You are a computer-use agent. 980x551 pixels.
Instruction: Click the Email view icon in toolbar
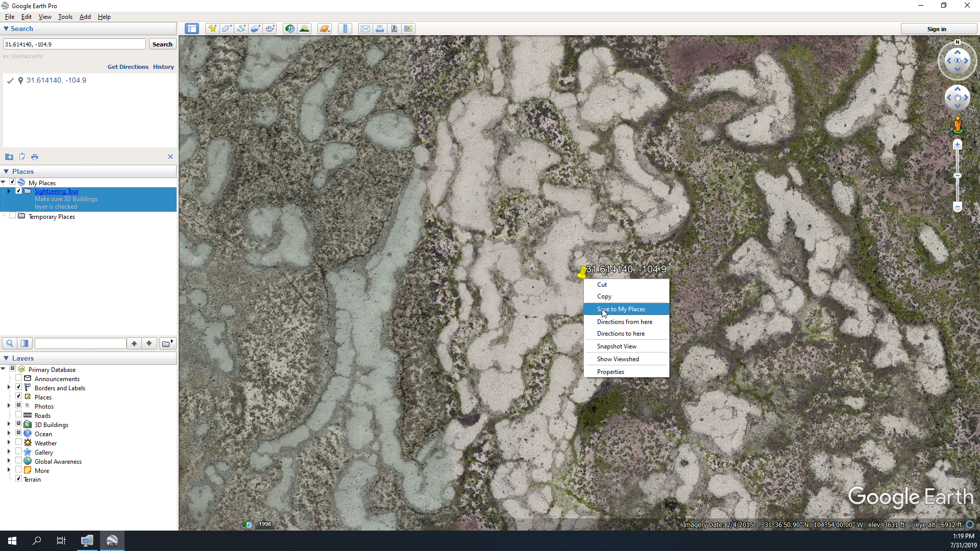pos(365,28)
